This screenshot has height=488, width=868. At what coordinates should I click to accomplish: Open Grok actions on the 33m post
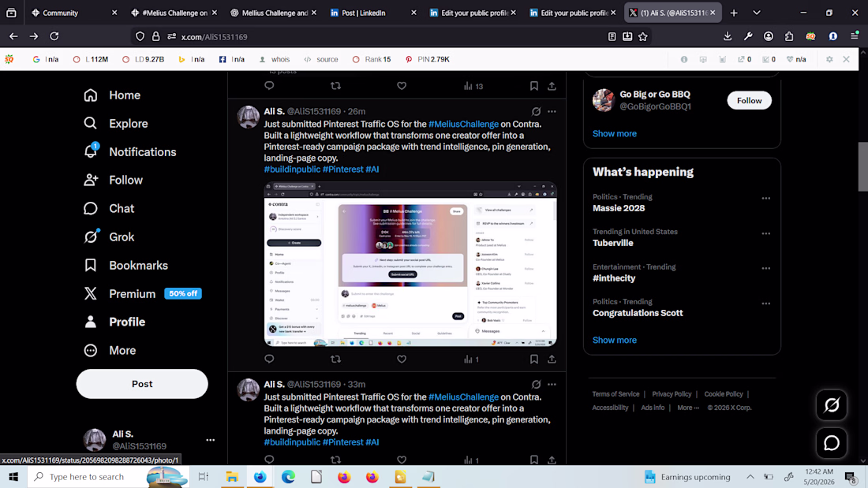(536, 384)
